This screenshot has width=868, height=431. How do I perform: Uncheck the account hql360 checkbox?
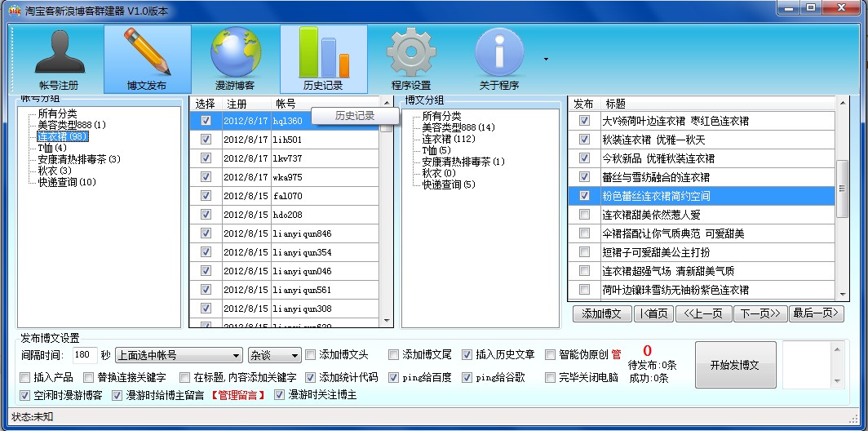pyautogui.click(x=206, y=121)
